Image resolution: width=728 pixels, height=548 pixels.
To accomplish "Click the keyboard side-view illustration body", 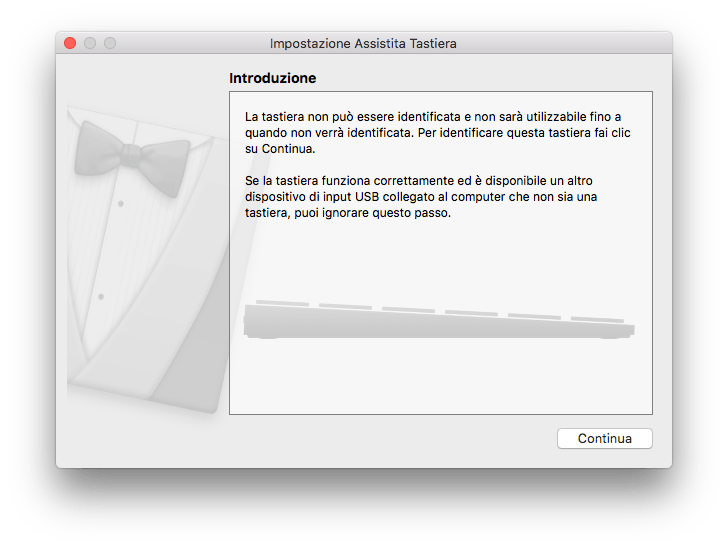I will click(439, 323).
